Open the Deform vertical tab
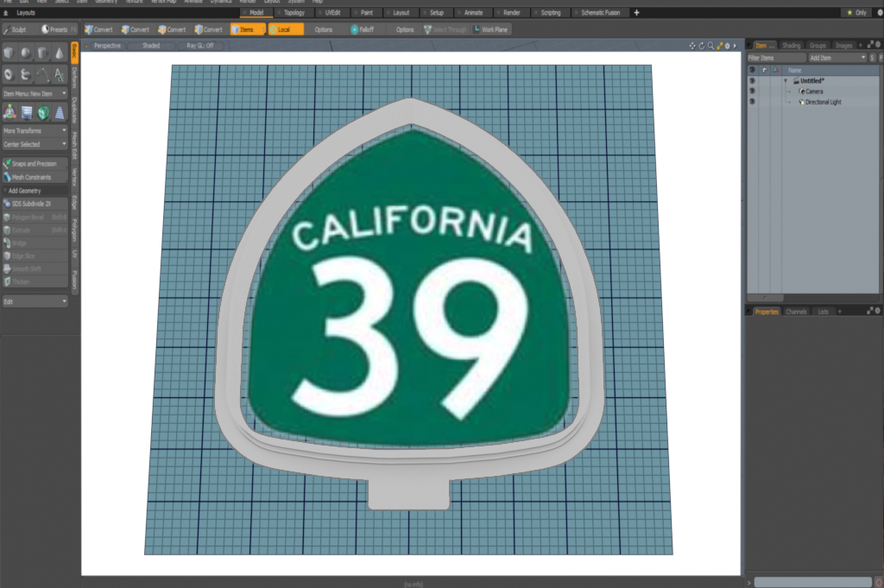This screenshot has width=884, height=588. click(74, 78)
